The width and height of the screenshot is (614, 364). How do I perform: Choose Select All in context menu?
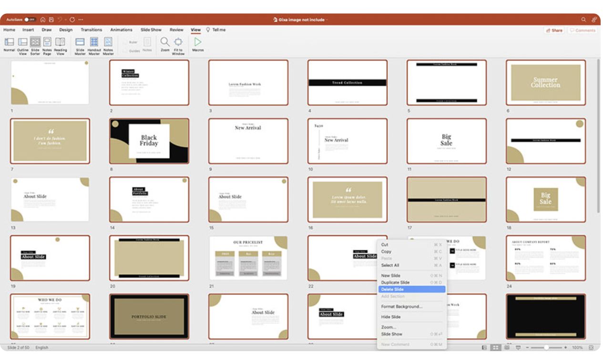(x=412, y=265)
